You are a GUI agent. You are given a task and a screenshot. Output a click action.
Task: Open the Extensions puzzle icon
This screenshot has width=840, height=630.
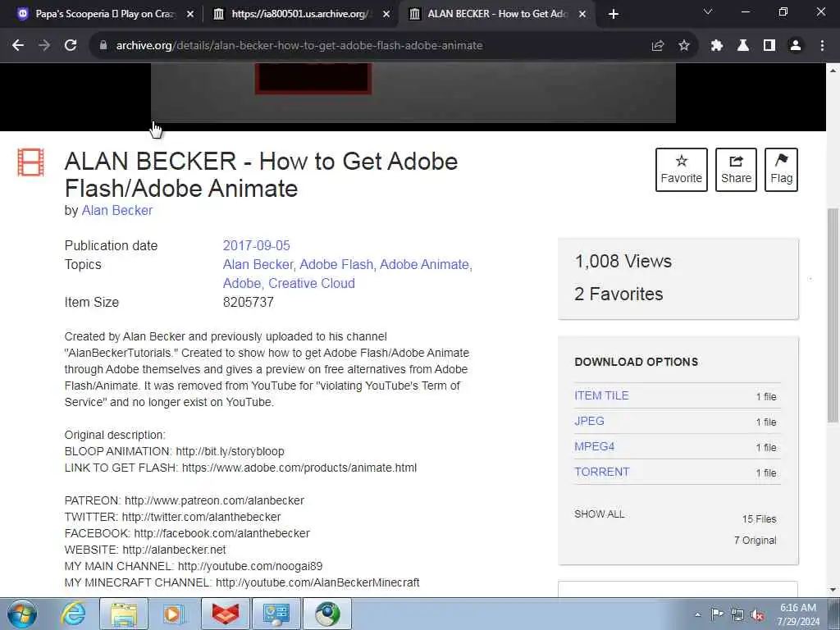coord(717,46)
